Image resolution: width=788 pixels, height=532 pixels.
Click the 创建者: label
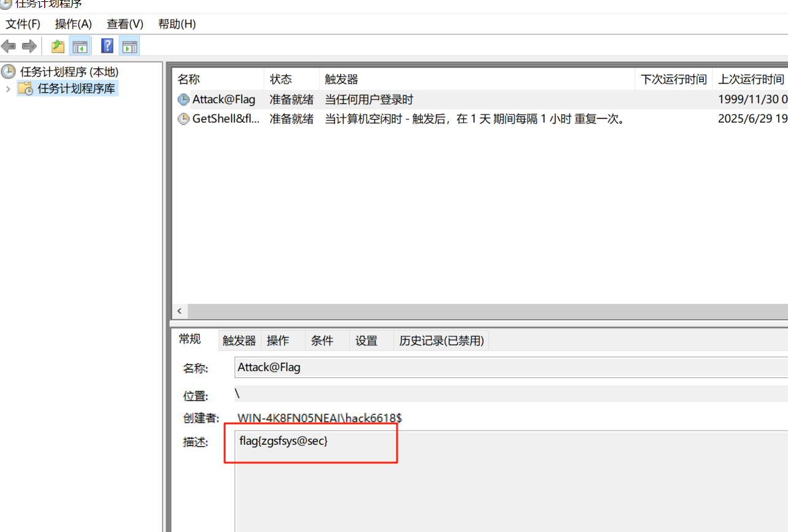201,418
